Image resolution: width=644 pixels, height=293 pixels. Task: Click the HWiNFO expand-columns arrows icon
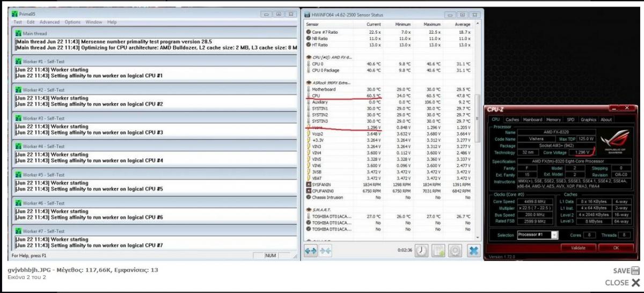311,251
